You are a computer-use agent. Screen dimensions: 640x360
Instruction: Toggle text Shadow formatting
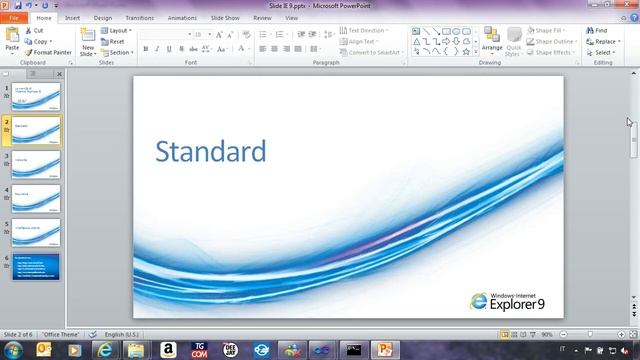point(181,49)
